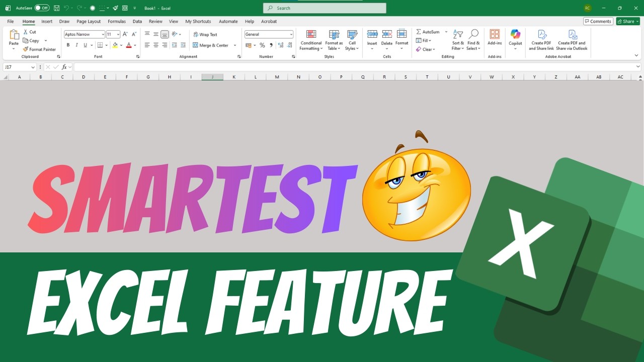Click Decrease Decimal icon
The width and height of the screenshot is (644, 362).
pos(289,45)
